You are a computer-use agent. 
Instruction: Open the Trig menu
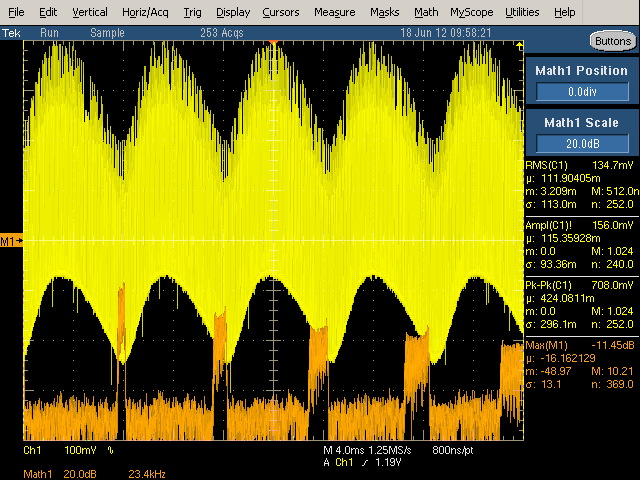193,12
